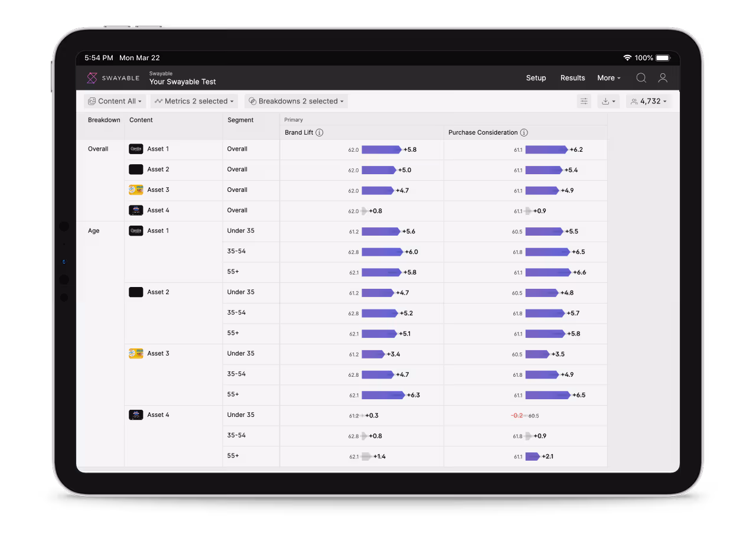The image size is (756, 551).
Task: Open the user profile icon
Action: pyautogui.click(x=663, y=78)
